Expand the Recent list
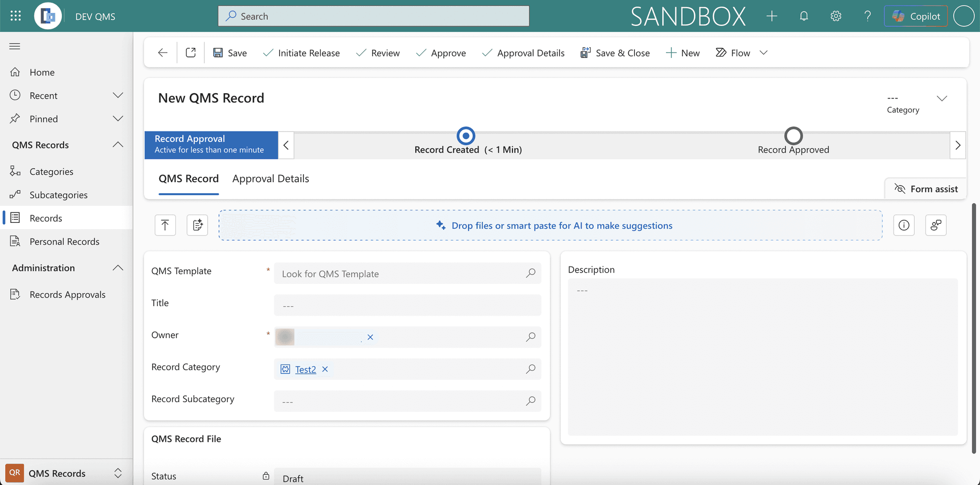The height and width of the screenshot is (485, 980). 118,95
